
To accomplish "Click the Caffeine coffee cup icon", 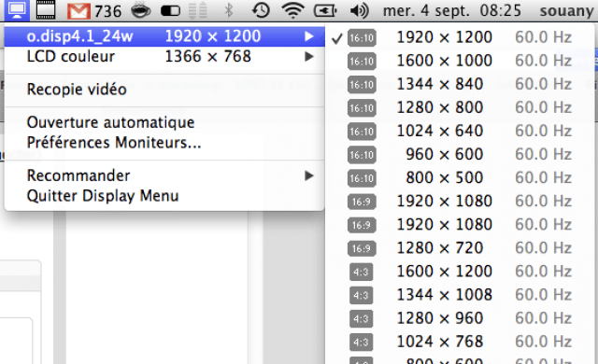I will (x=141, y=10).
